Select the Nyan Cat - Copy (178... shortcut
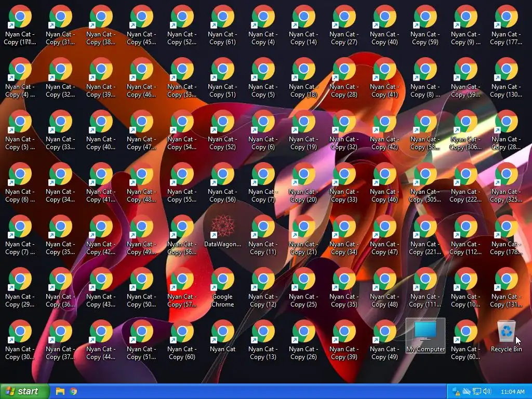The width and height of the screenshot is (532, 399). tap(506, 235)
